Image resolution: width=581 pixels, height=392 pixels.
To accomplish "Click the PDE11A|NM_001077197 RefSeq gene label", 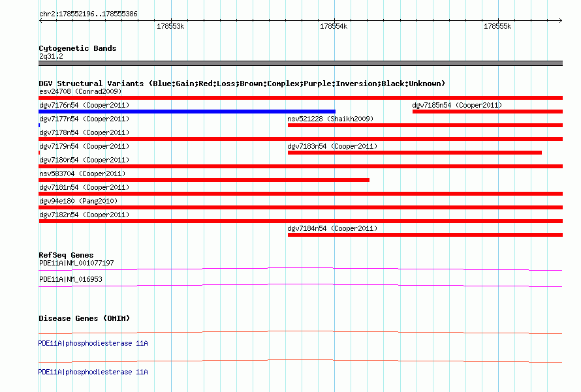I will click(x=76, y=263).
